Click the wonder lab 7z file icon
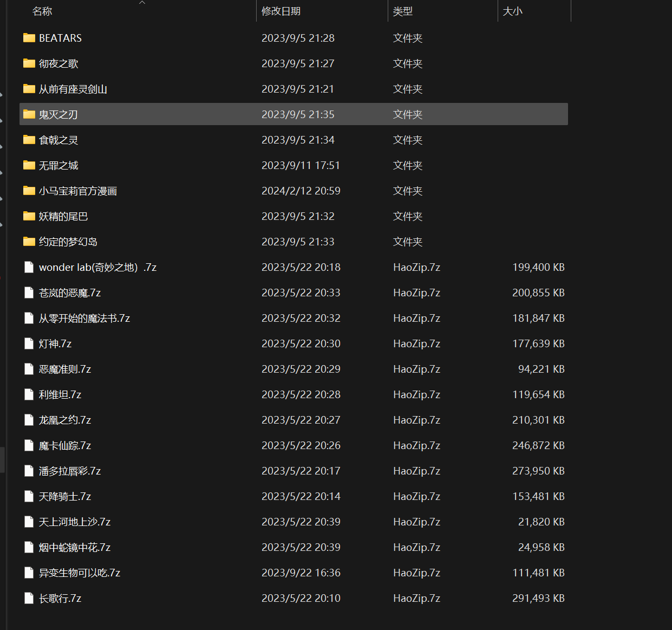The height and width of the screenshot is (630, 672). 29,267
